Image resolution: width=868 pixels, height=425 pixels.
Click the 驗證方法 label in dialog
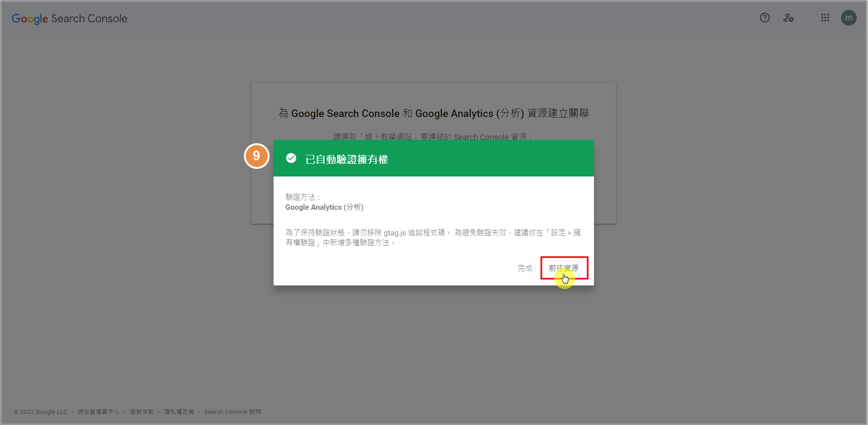pos(303,197)
